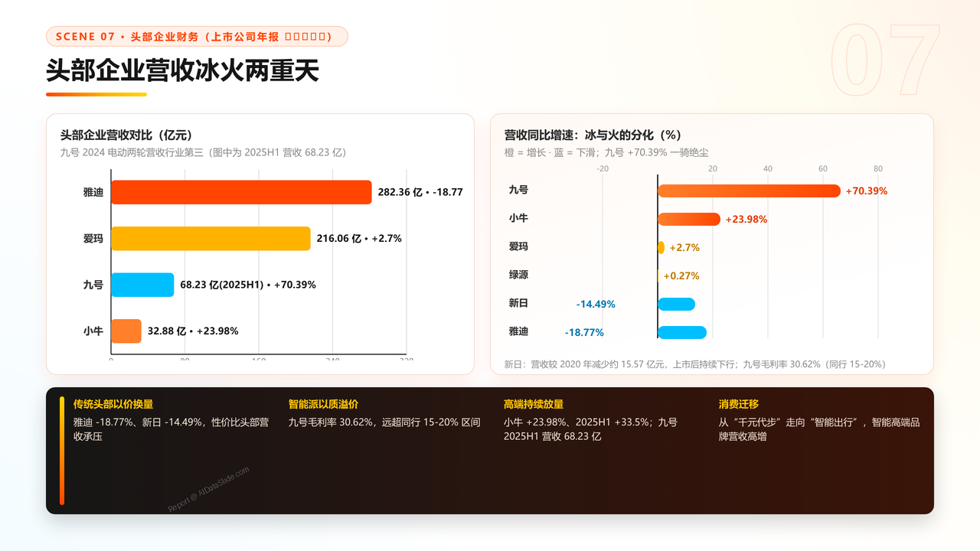Click the red 雅迪 bar in revenue comparison chart

click(241, 192)
